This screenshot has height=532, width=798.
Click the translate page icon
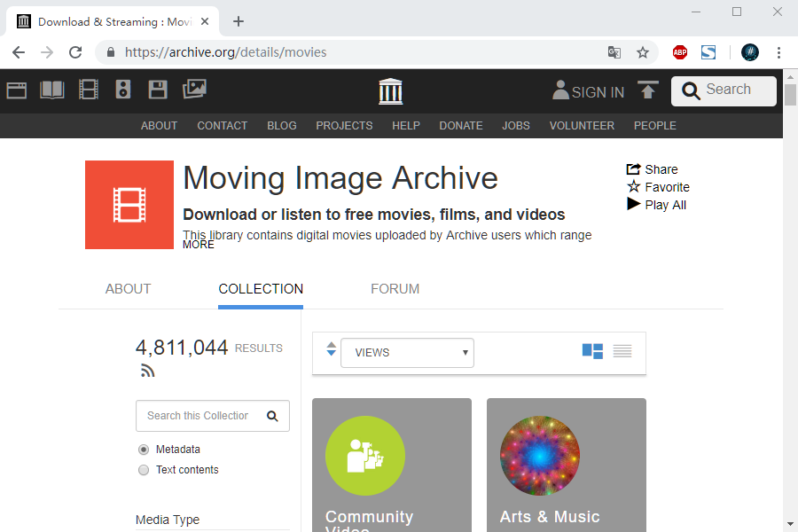point(614,52)
